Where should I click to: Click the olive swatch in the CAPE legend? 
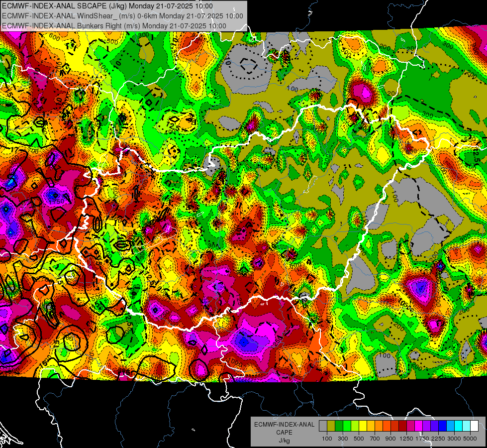pos(331,426)
